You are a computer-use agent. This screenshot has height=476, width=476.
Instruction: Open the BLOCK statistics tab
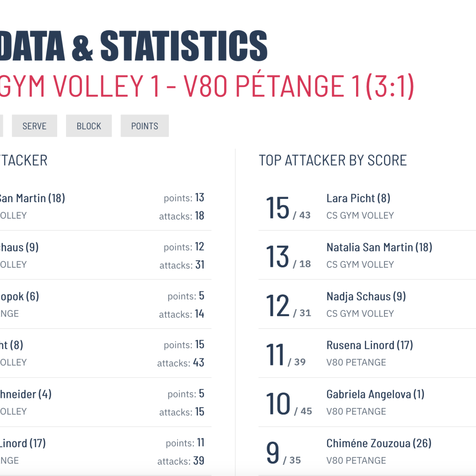[x=89, y=126]
